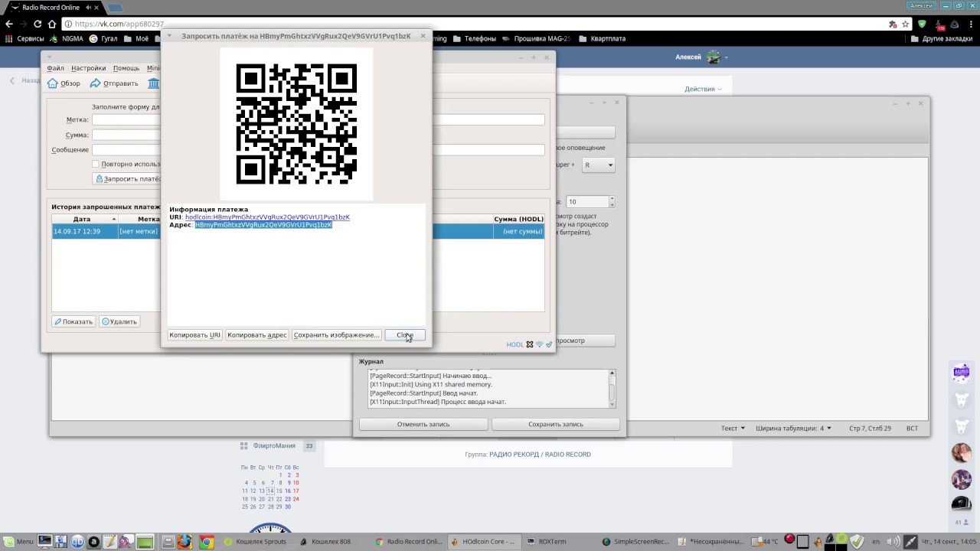
Task: Click the 'Сумма' input field
Action: (x=126, y=135)
